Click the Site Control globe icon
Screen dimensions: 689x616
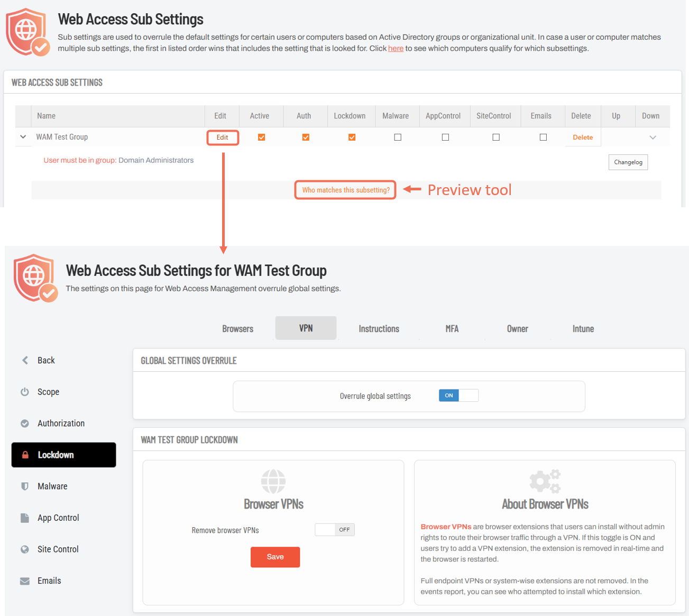(x=25, y=549)
